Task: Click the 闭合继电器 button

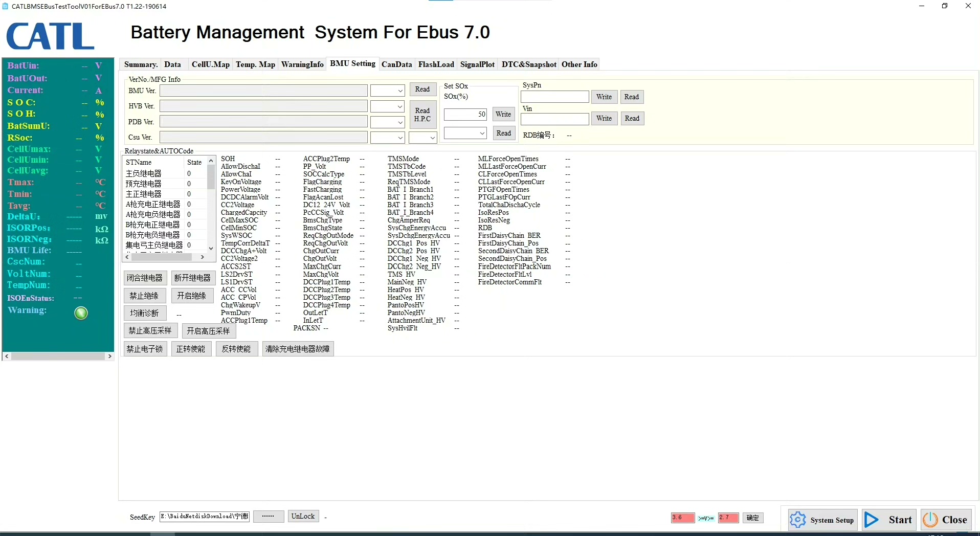Action: pos(145,278)
